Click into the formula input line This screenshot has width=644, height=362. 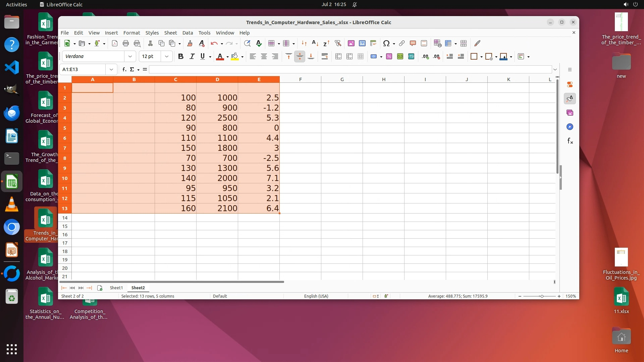pos(349,69)
